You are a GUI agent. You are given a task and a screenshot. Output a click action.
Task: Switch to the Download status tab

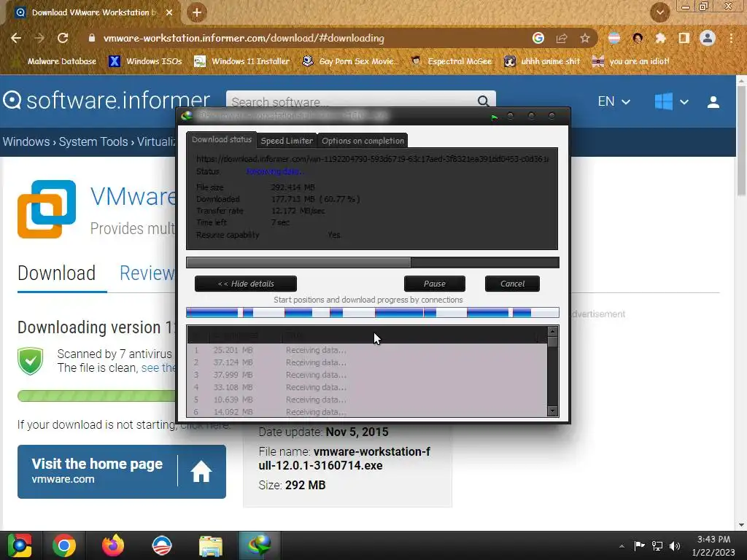pos(222,139)
